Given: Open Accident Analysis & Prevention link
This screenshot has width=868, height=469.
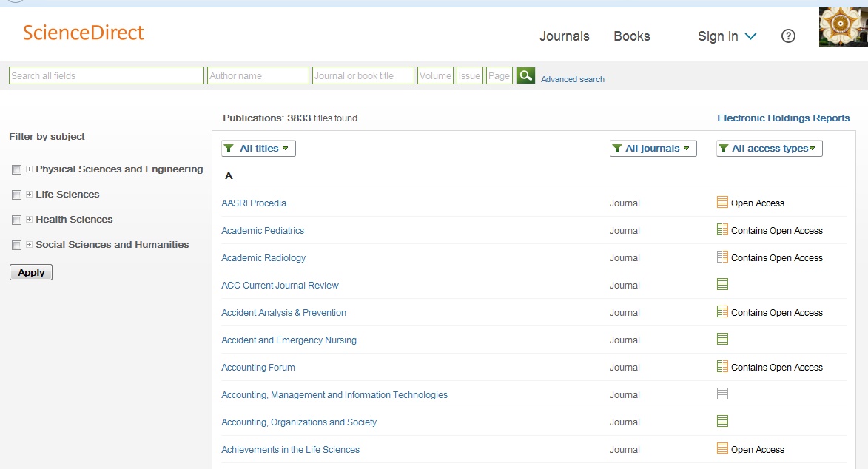Looking at the screenshot, I should (283, 313).
